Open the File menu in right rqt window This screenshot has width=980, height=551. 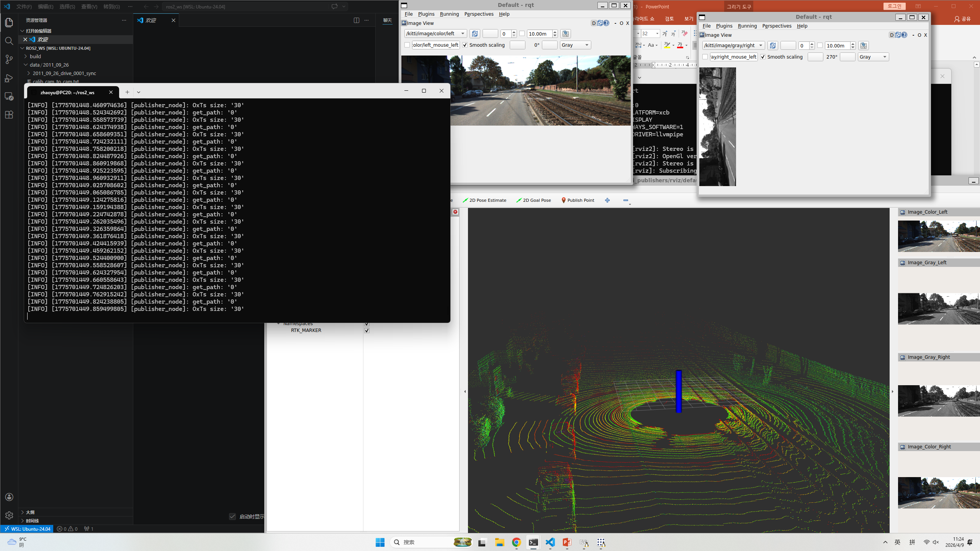707,26
